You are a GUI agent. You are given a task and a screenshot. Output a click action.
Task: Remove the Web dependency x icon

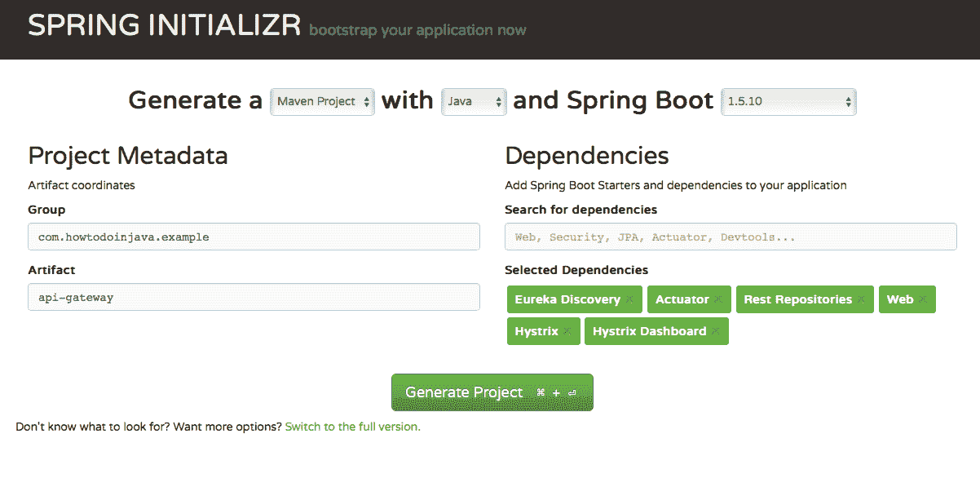click(x=923, y=300)
